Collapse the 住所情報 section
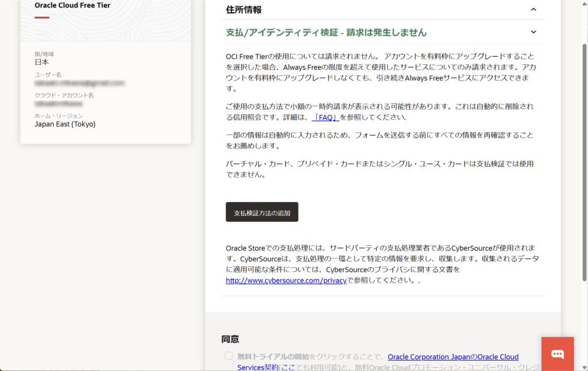The height and width of the screenshot is (371, 588). coord(532,9)
